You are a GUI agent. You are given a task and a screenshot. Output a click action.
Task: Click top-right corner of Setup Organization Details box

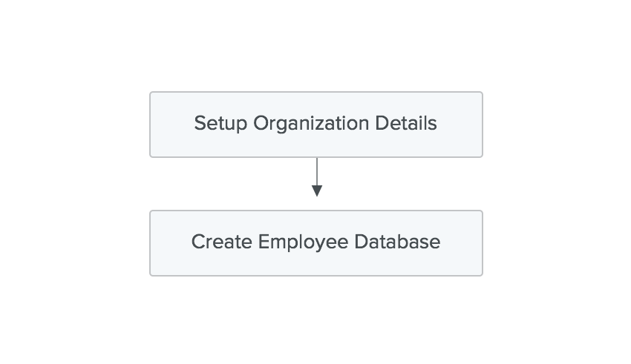[482, 93]
